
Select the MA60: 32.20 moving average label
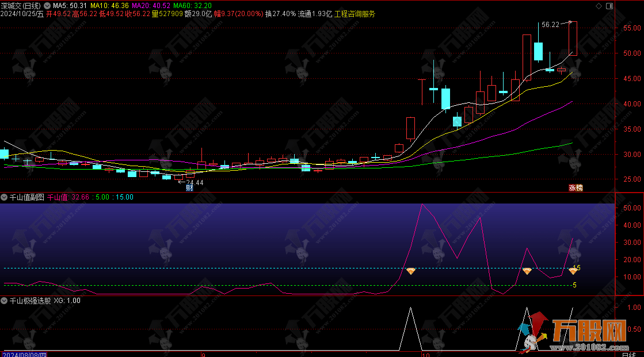[192, 6]
